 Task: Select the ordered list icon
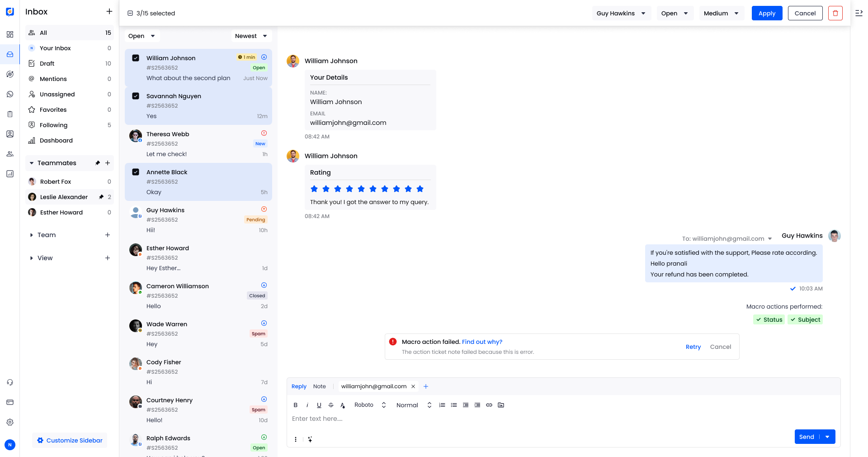[442, 405]
